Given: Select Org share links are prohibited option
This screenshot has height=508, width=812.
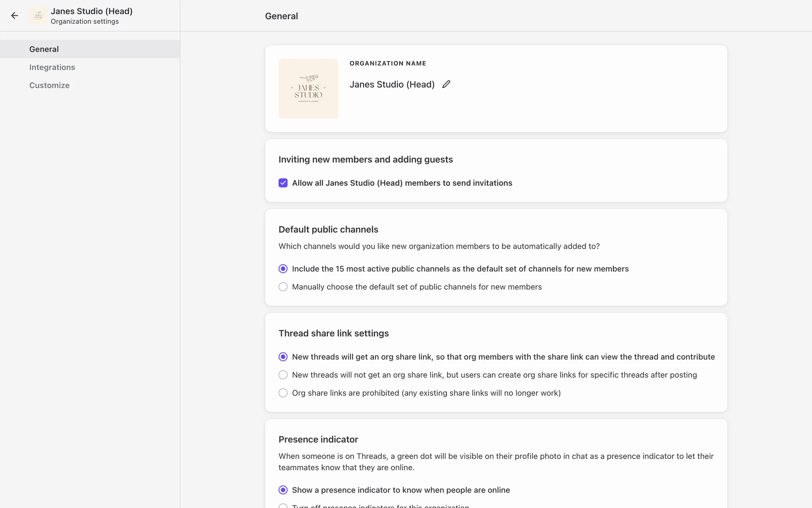Looking at the screenshot, I should tap(283, 393).
